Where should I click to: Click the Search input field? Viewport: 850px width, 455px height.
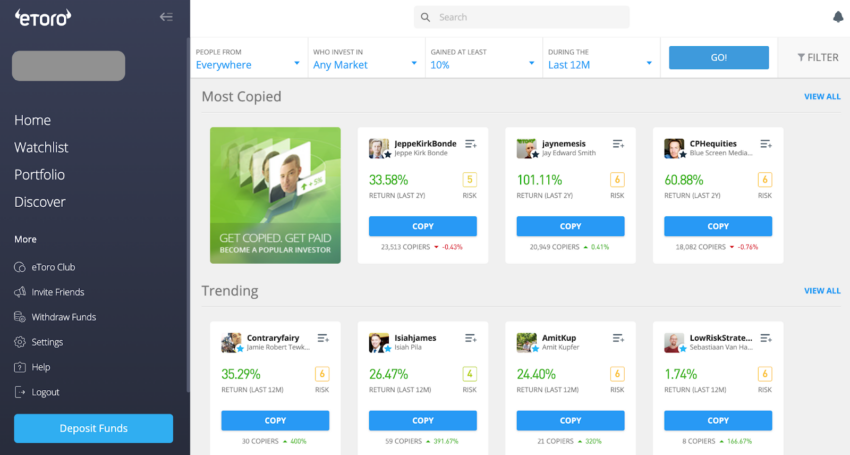coord(521,17)
